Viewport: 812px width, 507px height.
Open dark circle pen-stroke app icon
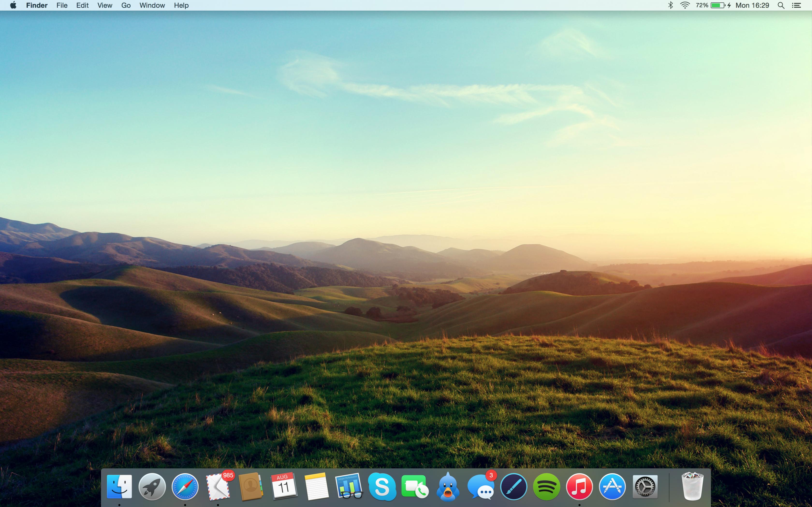tap(513, 486)
